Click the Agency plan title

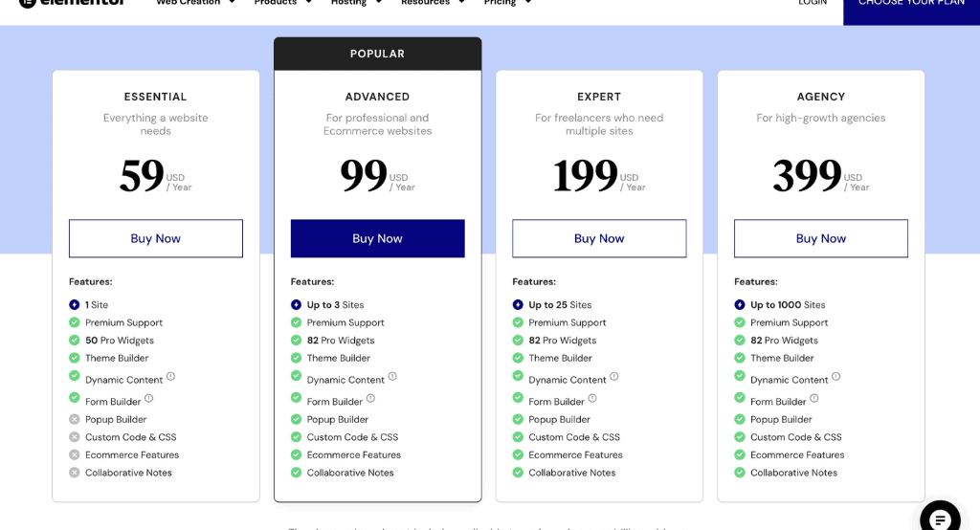tap(820, 97)
